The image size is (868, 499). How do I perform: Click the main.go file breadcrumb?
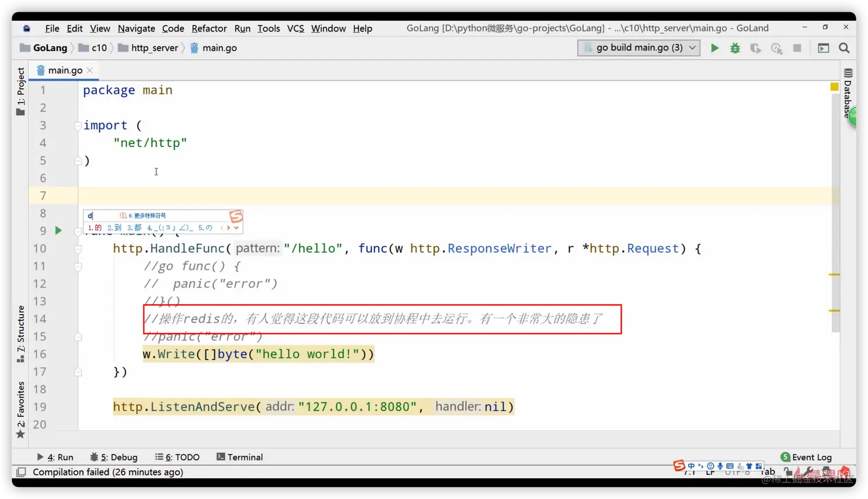tap(214, 48)
